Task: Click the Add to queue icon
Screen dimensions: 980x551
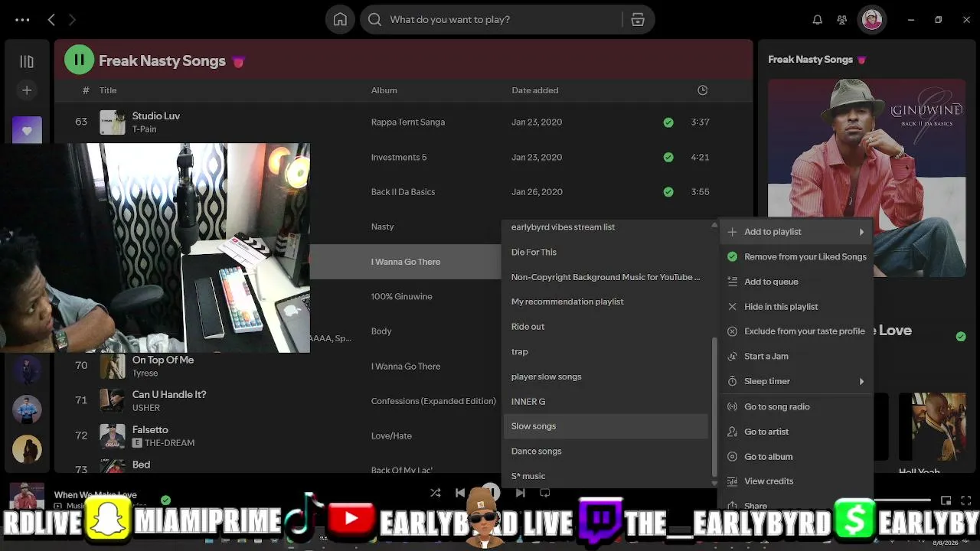Action: [732, 282]
